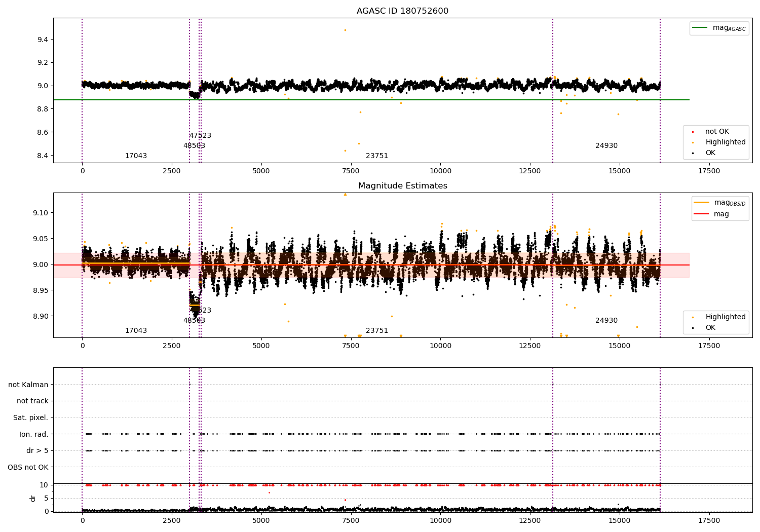Click obsid label 24930 in the middle plot
The image size is (760, 532).
606,320
